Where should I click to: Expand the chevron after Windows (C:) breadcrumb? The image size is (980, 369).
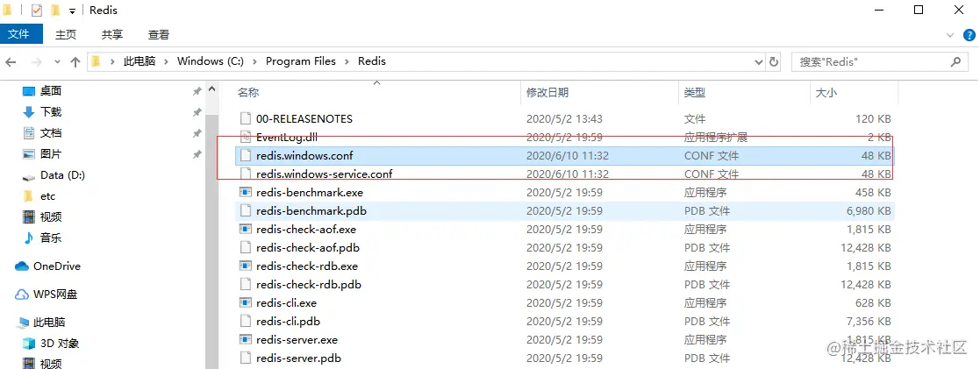(x=255, y=61)
